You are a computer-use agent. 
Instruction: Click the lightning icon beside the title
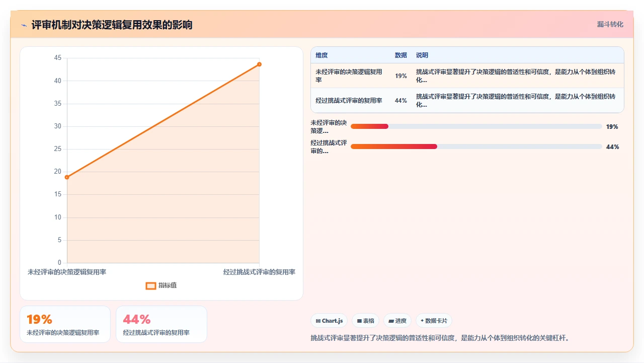click(x=24, y=25)
